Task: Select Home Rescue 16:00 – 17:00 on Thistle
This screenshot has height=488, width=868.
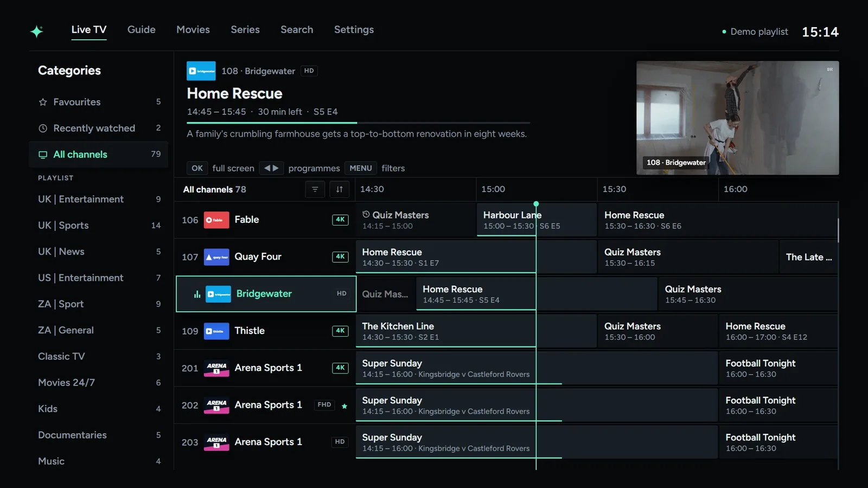Action: point(779,331)
